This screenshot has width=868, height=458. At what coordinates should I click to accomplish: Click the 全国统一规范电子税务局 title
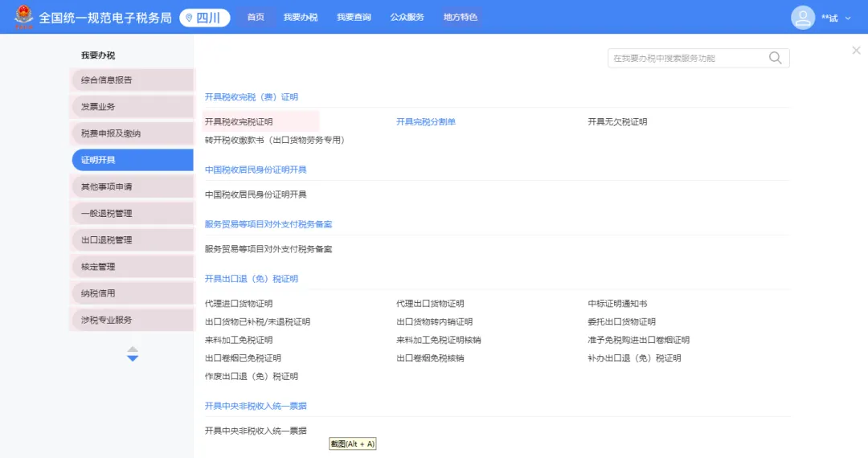click(105, 18)
